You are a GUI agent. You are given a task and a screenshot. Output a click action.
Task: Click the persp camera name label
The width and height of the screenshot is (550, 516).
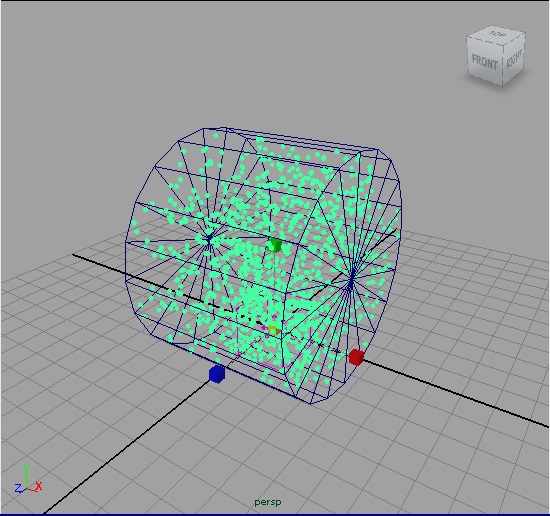point(268,502)
